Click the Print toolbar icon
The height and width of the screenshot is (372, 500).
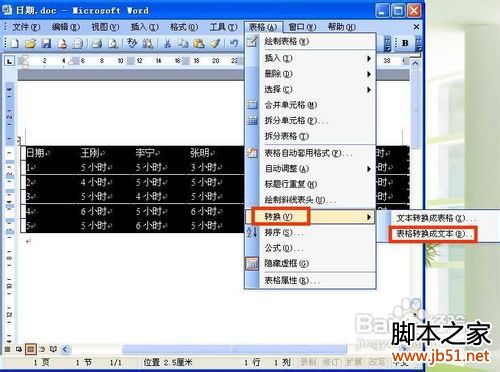point(97,43)
